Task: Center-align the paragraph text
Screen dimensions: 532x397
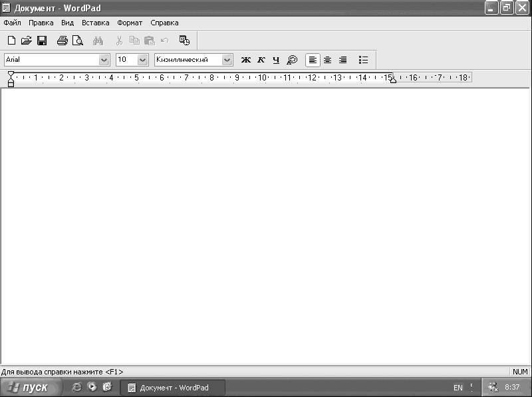Action: point(327,60)
